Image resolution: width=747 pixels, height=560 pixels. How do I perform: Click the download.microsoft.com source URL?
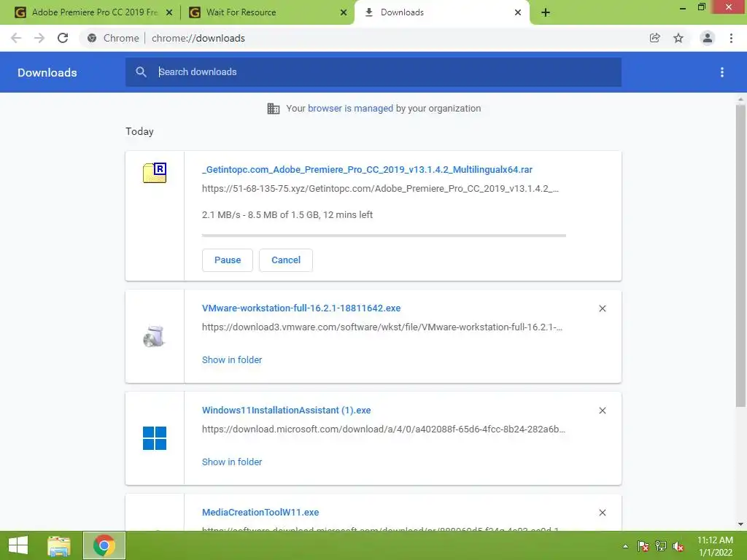384,429
